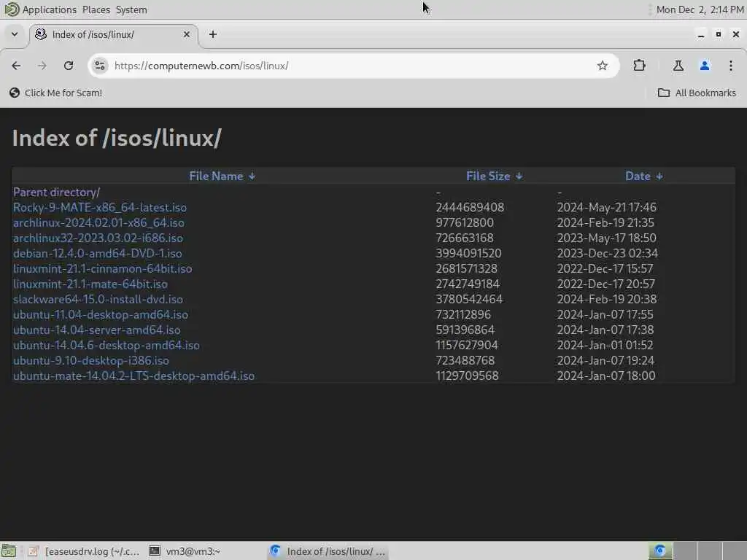
Task: Maximize the browser window
Action: point(719,34)
